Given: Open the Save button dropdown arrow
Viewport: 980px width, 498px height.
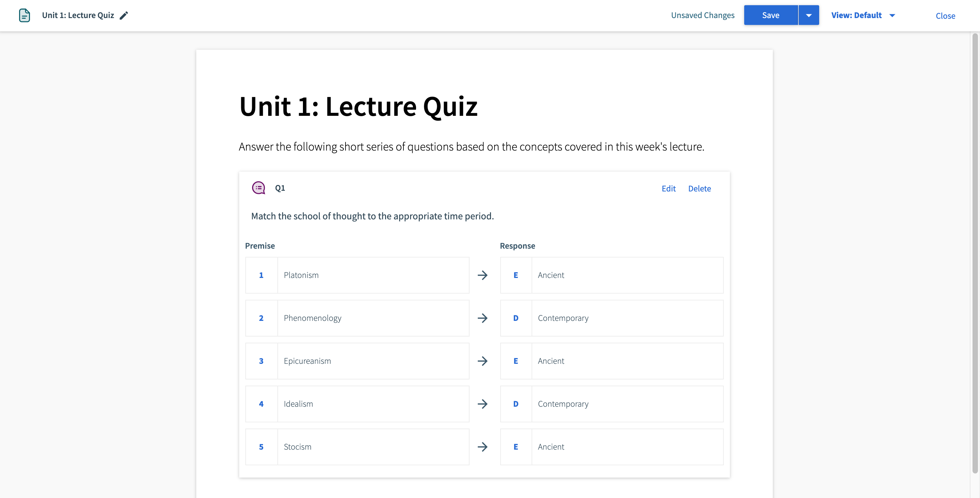Looking at the screenshot, I should 808,15.
